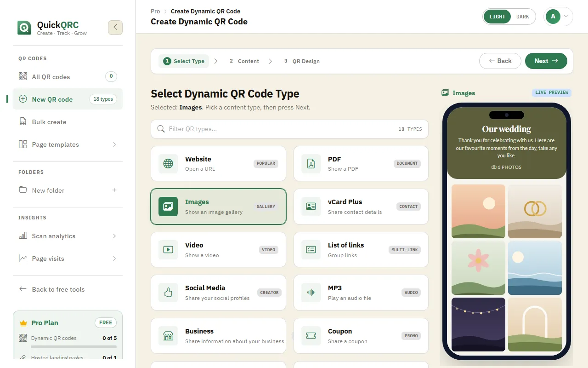Click the Scan analytics bar chart icon

(23, 236)
